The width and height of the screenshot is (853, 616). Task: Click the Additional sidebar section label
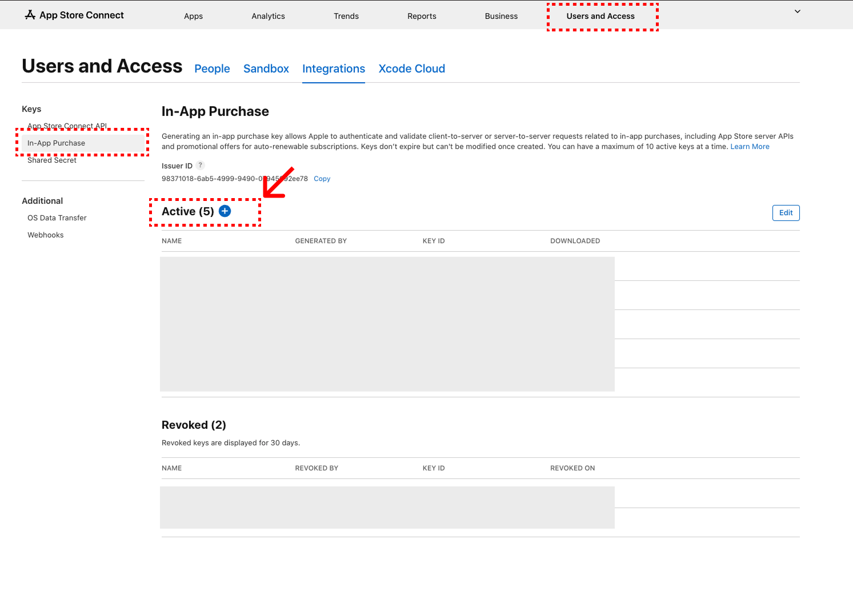tap(42, 201)
